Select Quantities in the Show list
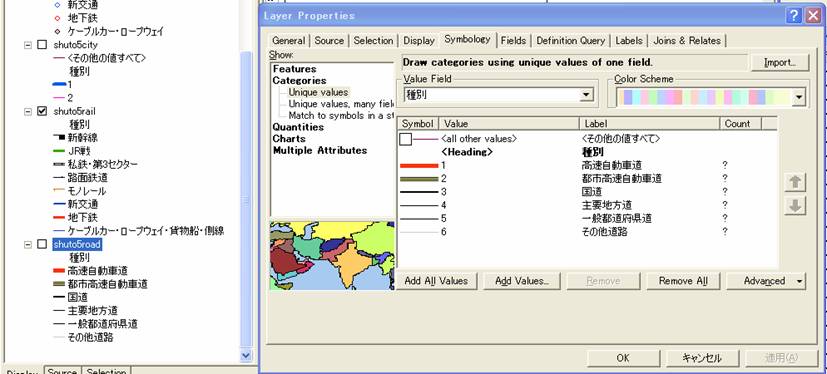The width and height of the screenshot is (827, 374). (x=298, y=127)
